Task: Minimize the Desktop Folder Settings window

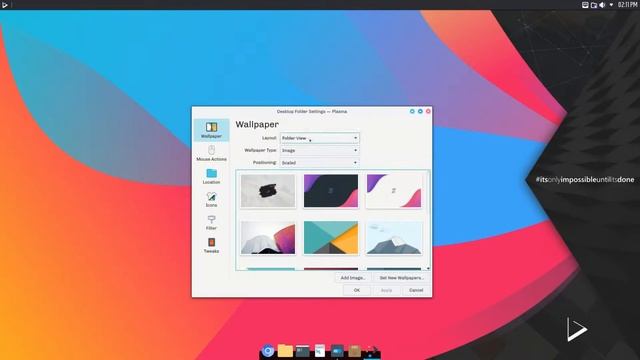Action: coord(412,111)
